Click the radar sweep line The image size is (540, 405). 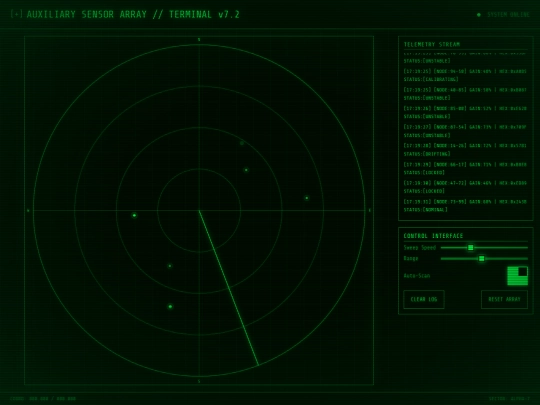coord(229,288)
